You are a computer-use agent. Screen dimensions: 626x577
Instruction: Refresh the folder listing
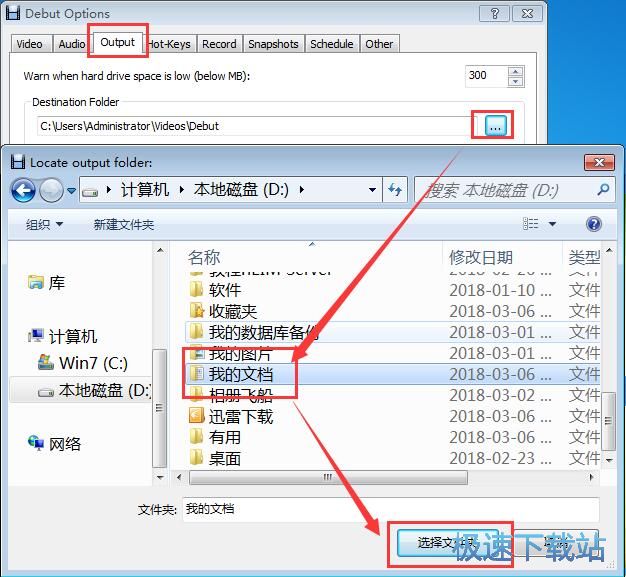point(395,190)
